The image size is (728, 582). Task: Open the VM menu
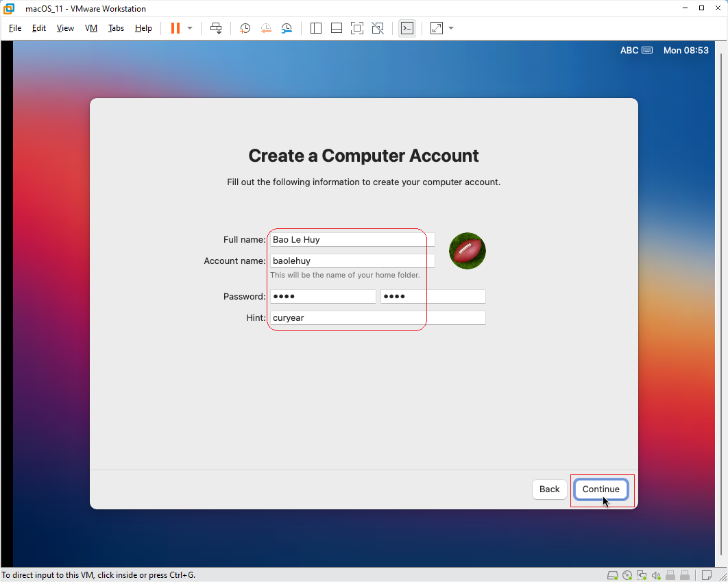(x=91, y=28)
